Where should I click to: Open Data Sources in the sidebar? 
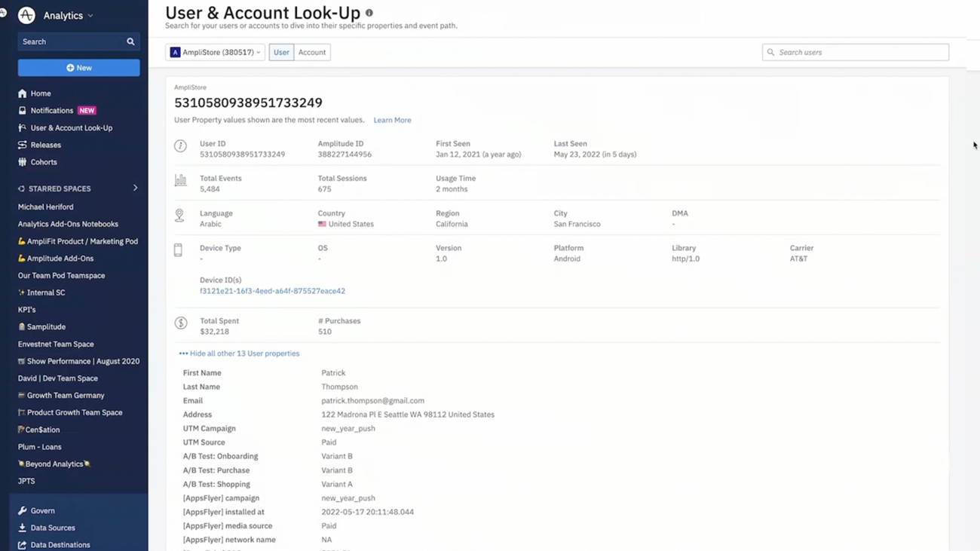[x=52, y=528]
